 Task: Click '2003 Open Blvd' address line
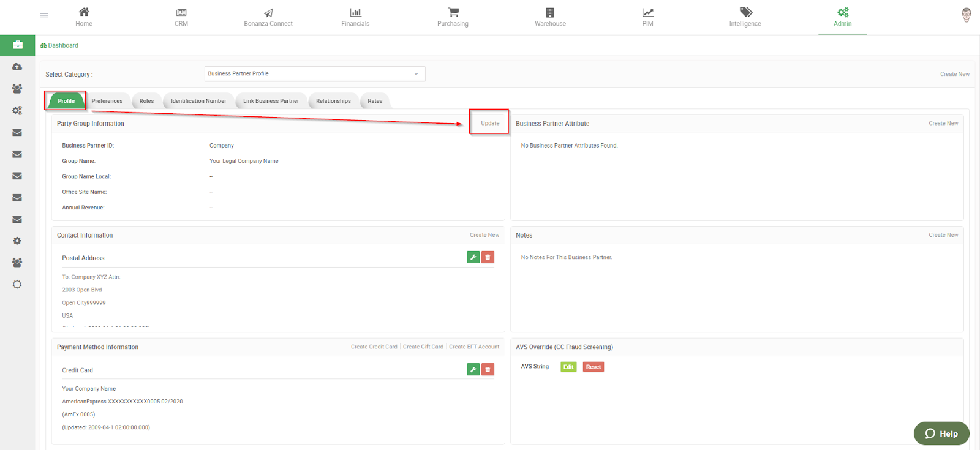[x=82, y=290]
